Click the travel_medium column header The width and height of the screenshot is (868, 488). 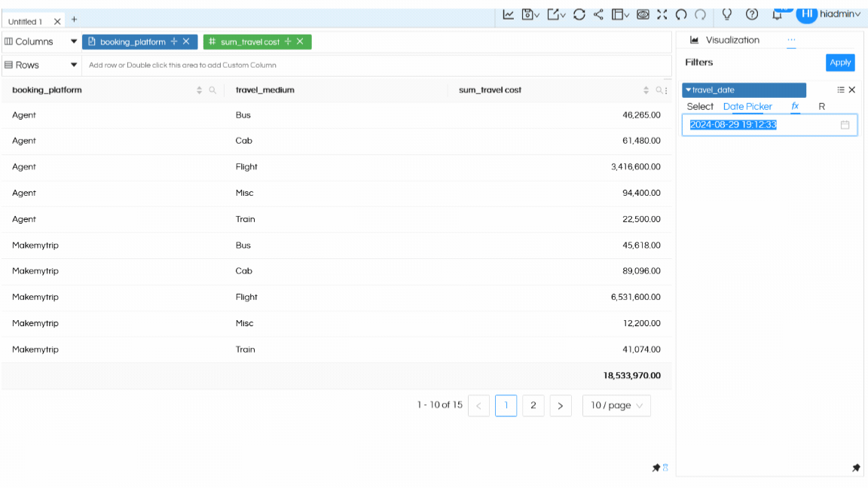(265, 90)
